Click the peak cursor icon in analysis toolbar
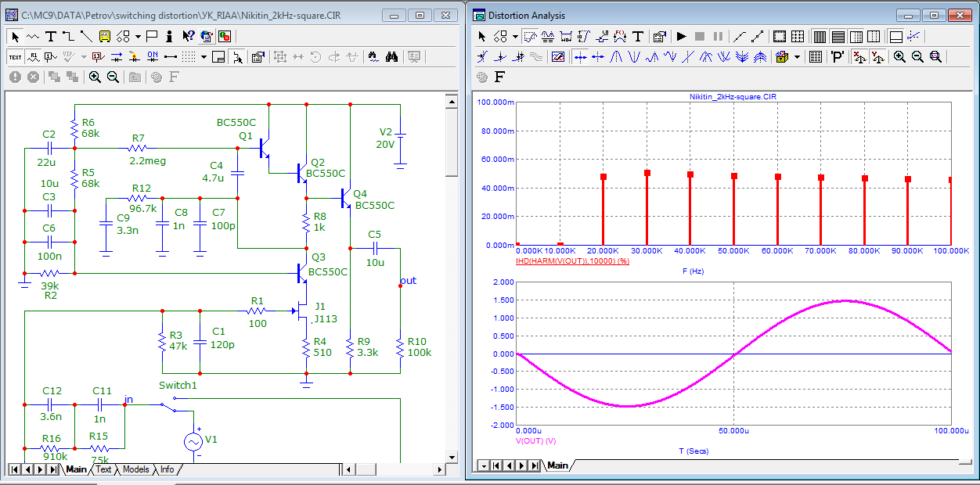This screenshot has height=485, width=980. pos(616,56)
